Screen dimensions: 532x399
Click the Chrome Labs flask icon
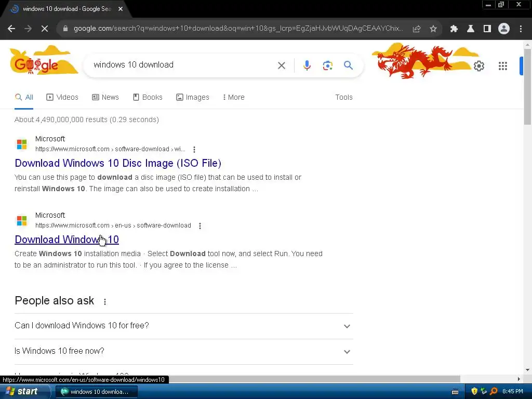pyautogui.click(x=471, y=29)
